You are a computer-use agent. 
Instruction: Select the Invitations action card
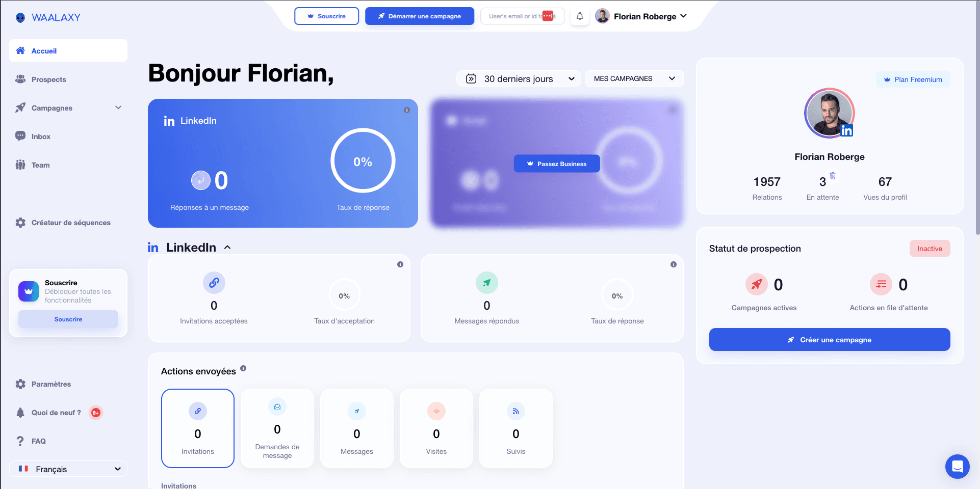click(198, 428)
